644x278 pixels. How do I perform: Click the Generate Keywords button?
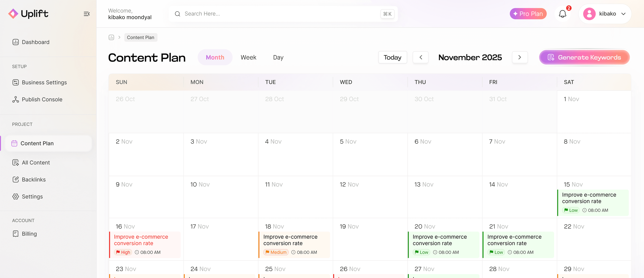(x=584, y=57)
